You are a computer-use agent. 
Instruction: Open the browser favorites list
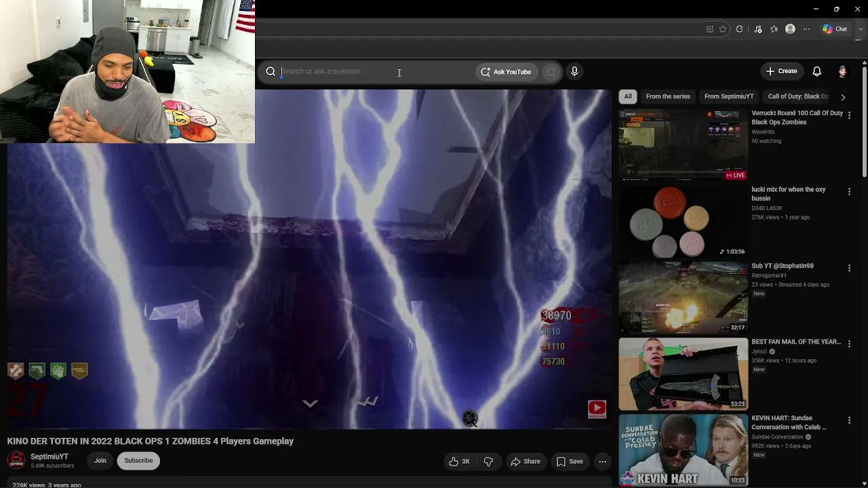click(x=774, y=29)
